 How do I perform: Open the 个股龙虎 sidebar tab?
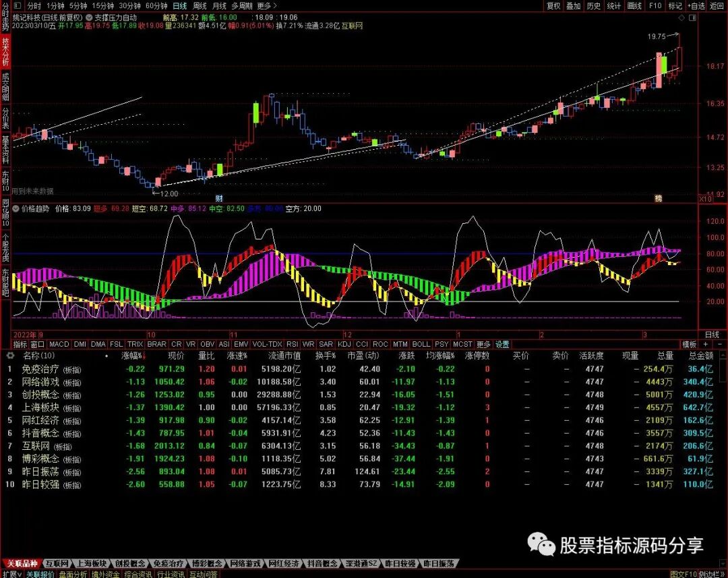point(5,249)
